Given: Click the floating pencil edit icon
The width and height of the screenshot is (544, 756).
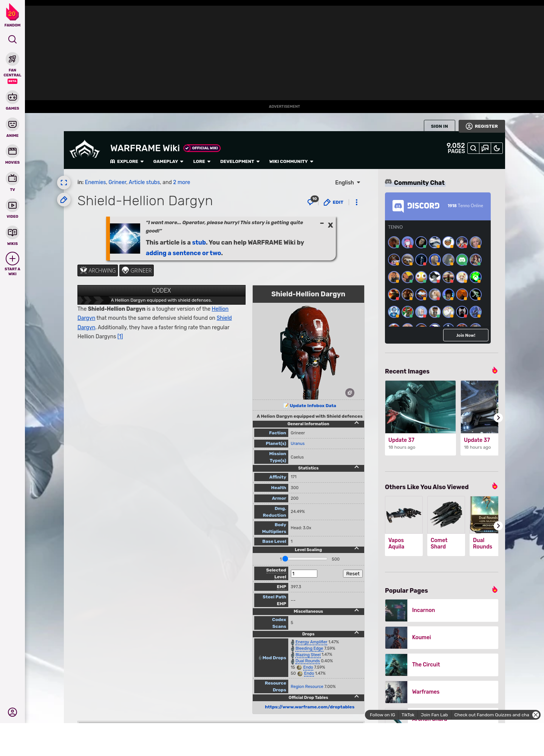Looking at the screenshot, I should point(64,200).
